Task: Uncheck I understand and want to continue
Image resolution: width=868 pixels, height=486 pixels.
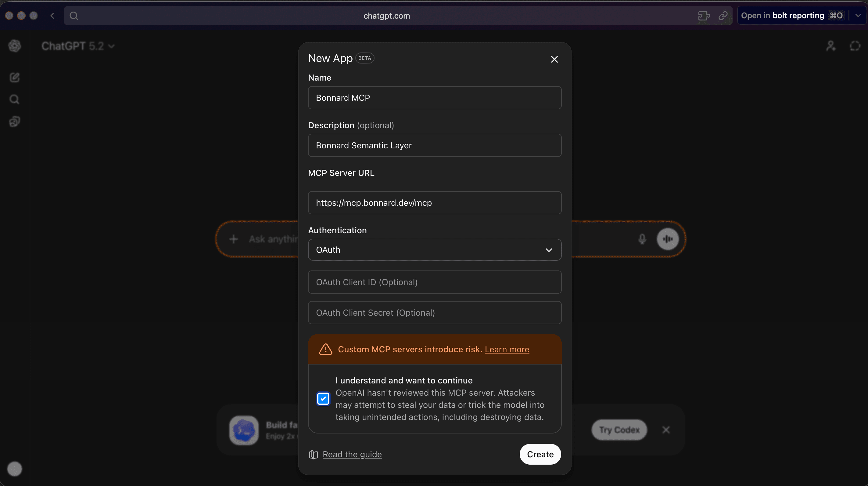Action: 323,399
